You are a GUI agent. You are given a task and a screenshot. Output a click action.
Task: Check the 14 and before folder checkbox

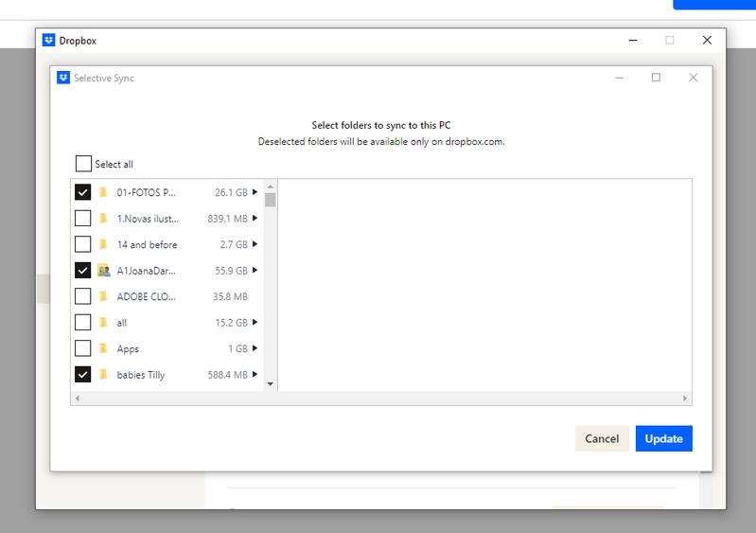83,244
